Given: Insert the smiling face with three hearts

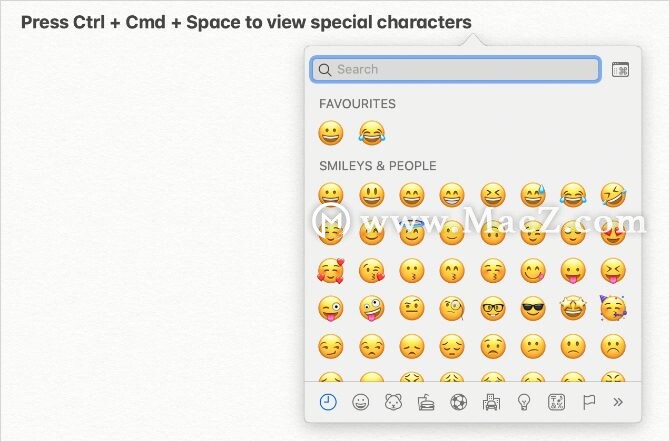Looking at the screenshot, I should [331, 271].
